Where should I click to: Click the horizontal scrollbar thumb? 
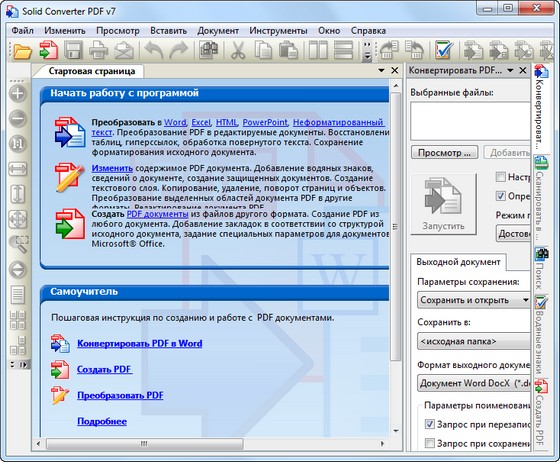[144, 444]
